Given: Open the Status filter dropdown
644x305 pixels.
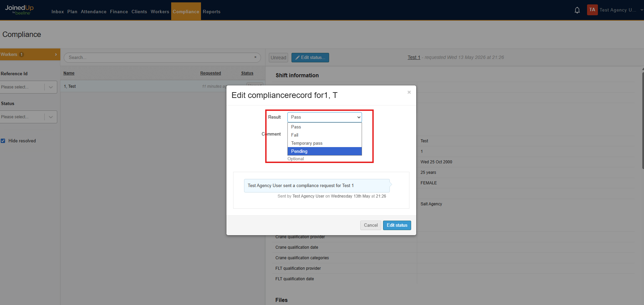Looking at the screenshot, I should [x=28, y=117].
